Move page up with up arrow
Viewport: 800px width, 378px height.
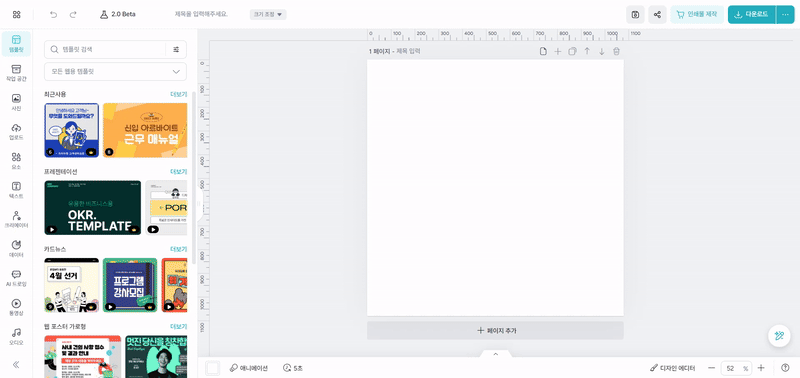point(587,52)
